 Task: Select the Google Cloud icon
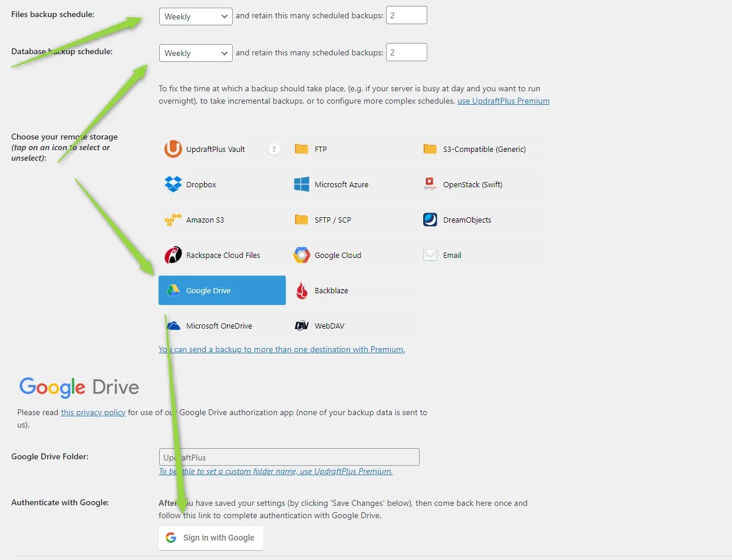[302, 255]
